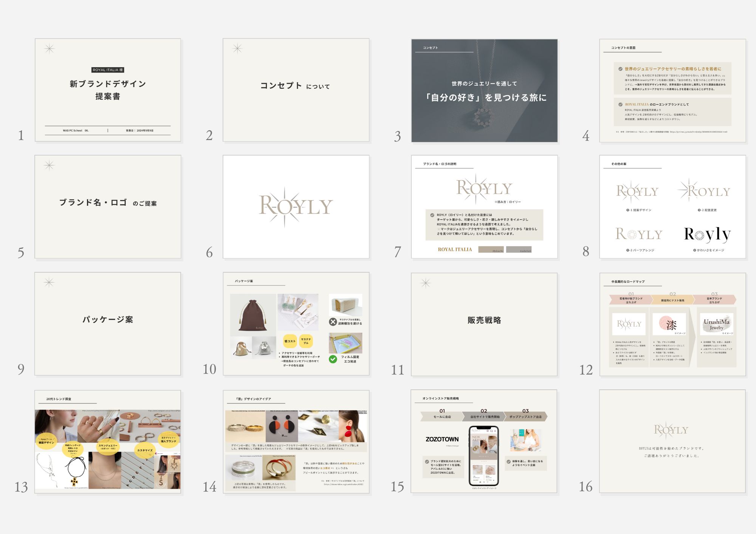Viewport: 756px width, 534px height.
Task: Click the slide number 13 label
Action: (21, 487)
